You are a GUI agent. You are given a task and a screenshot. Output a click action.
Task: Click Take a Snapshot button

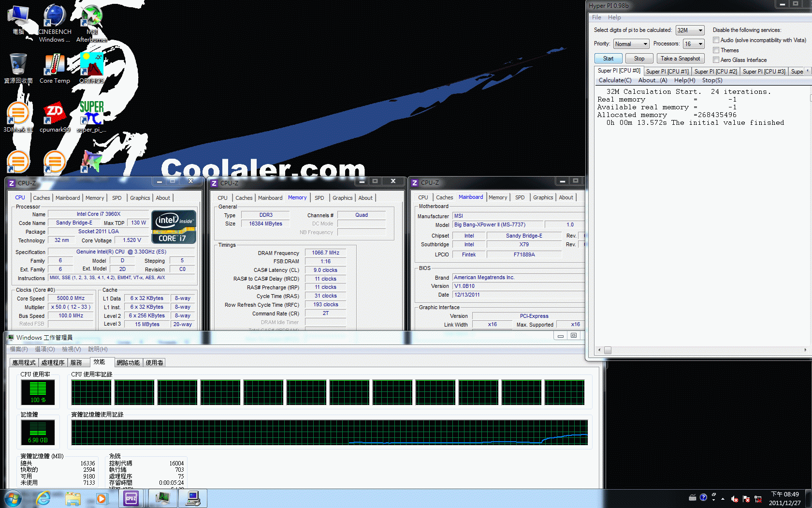(680, 59)
